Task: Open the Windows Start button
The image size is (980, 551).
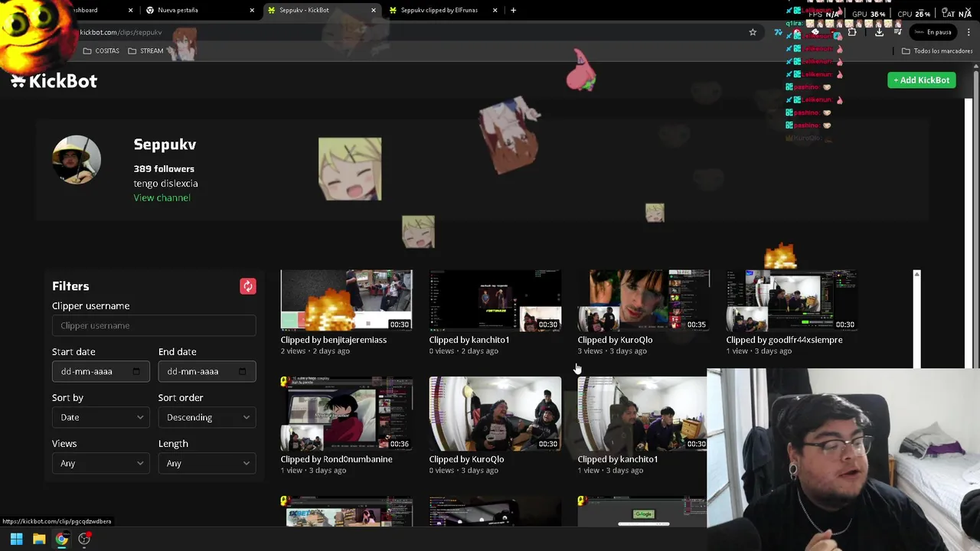Action: (16, 539)
